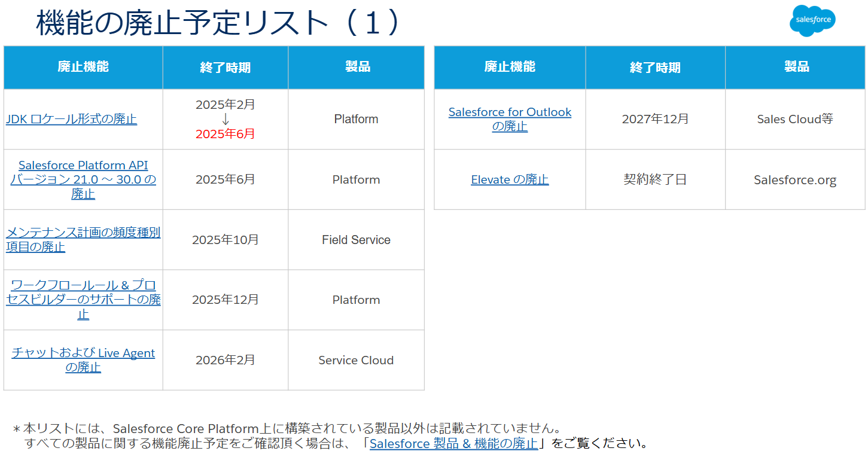The image size is (868, 454).
Task: Select the slide title 機能の廃止予定リスト（１）
Action: tap(217, 23)
